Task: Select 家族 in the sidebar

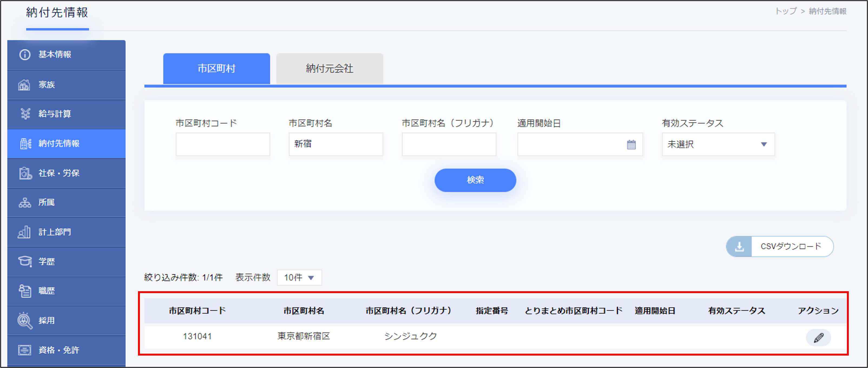Action: pos(47,85)
